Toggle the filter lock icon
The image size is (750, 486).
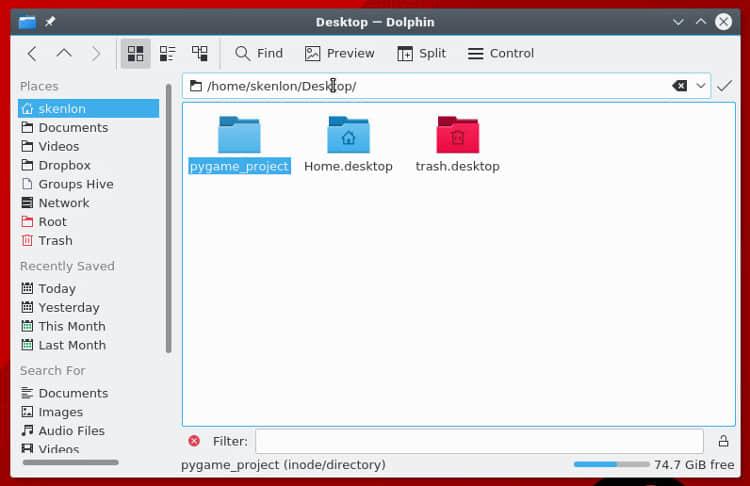click(x=723, y=441)
